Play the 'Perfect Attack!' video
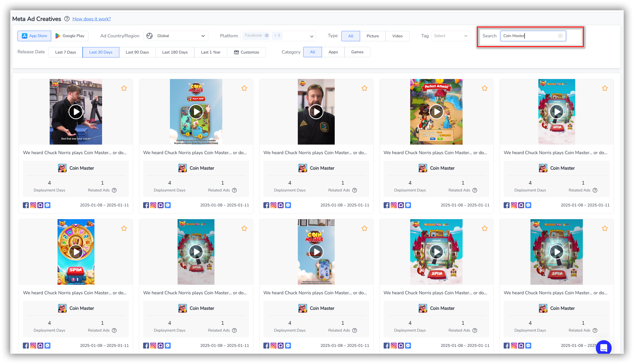This screenshot has width=634, height=364. [x=436, y=112]
